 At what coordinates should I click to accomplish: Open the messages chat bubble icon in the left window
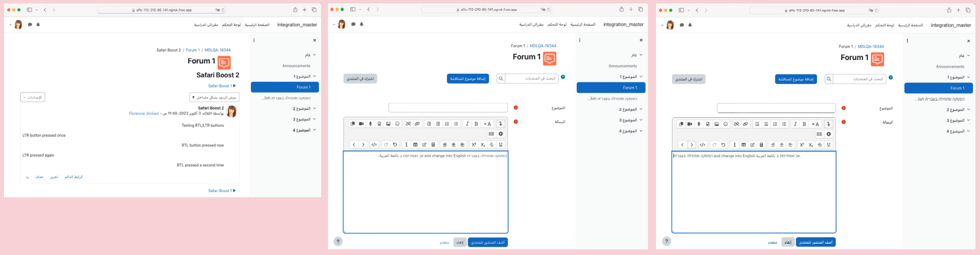point(30,25)
